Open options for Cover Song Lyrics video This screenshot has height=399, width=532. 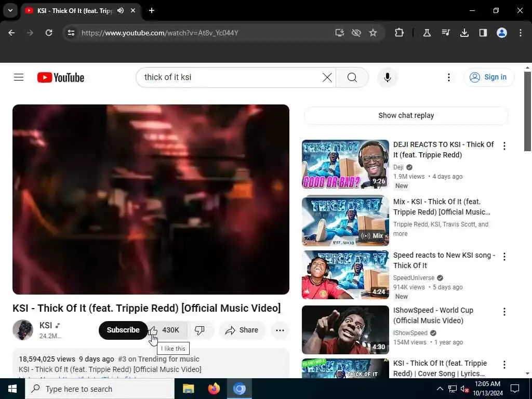click(x=504, y=364)
